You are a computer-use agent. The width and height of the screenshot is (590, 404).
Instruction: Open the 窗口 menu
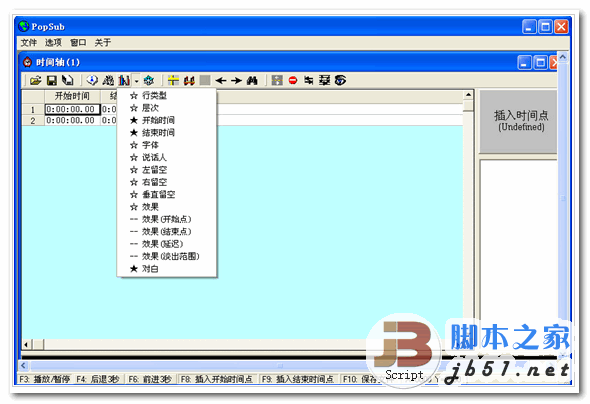(78, 43)
